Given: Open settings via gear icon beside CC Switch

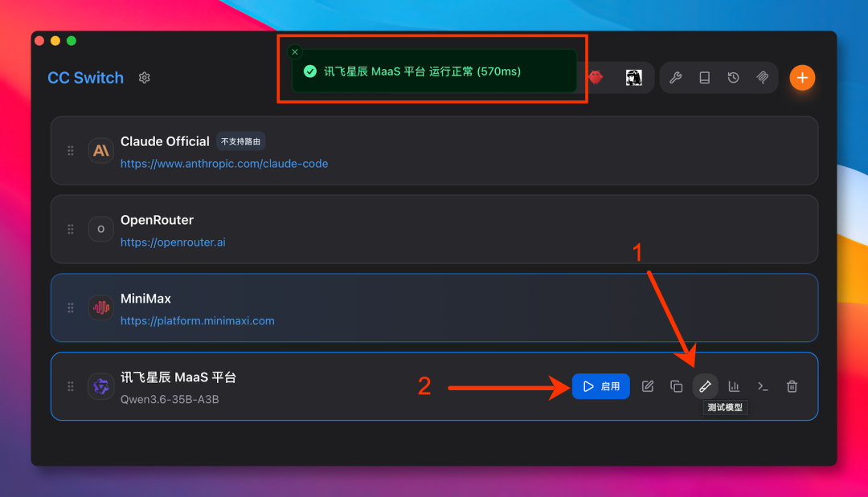Looking at the screenshot, I should click(x=145, y=78).
